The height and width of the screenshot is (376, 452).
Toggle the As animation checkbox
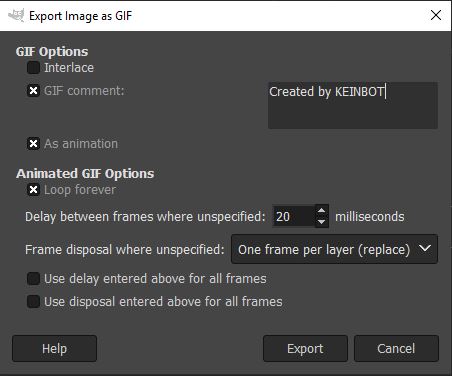[33, 144]
